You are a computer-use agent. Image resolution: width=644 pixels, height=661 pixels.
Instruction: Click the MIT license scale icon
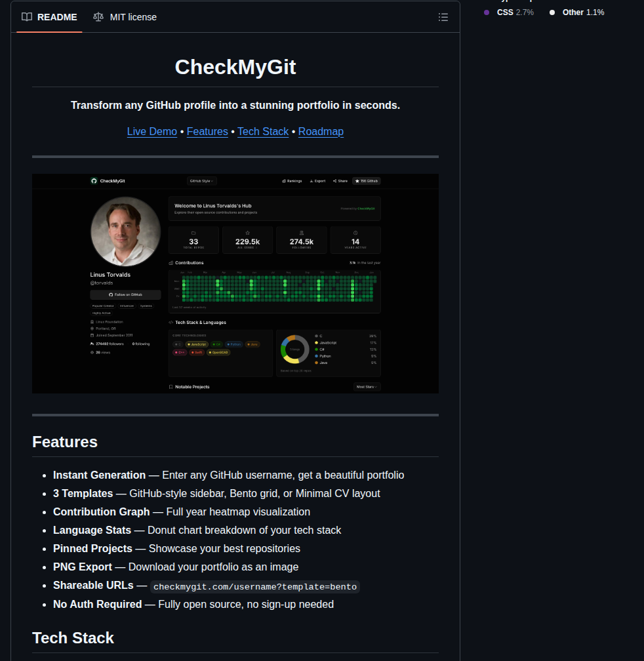(x=98, y=17)
